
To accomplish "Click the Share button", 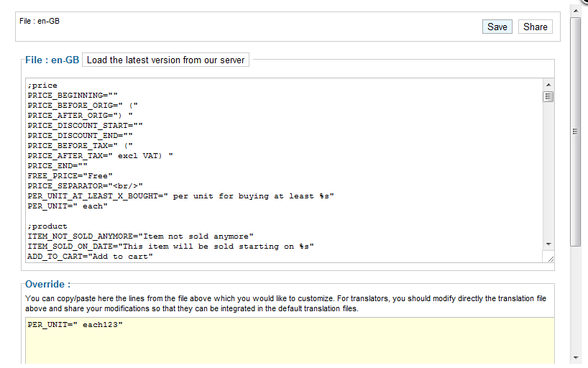I will click(x=535, y=27).
